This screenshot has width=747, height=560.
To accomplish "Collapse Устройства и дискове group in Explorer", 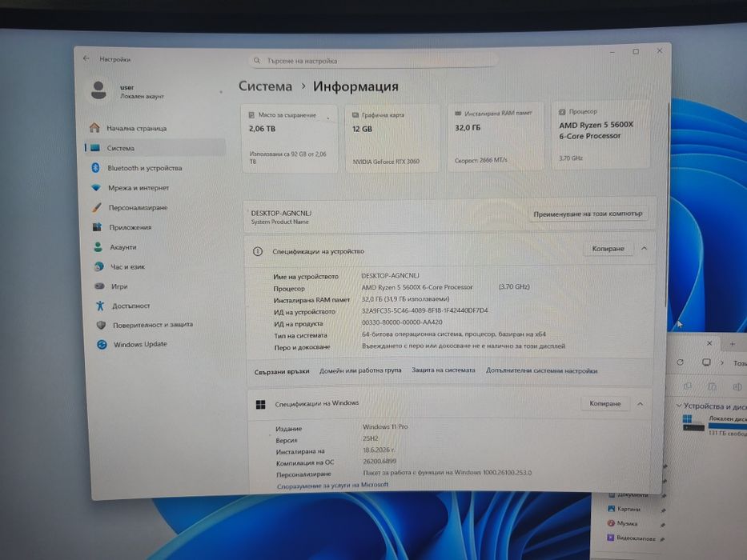I will [x=679, y=406].
